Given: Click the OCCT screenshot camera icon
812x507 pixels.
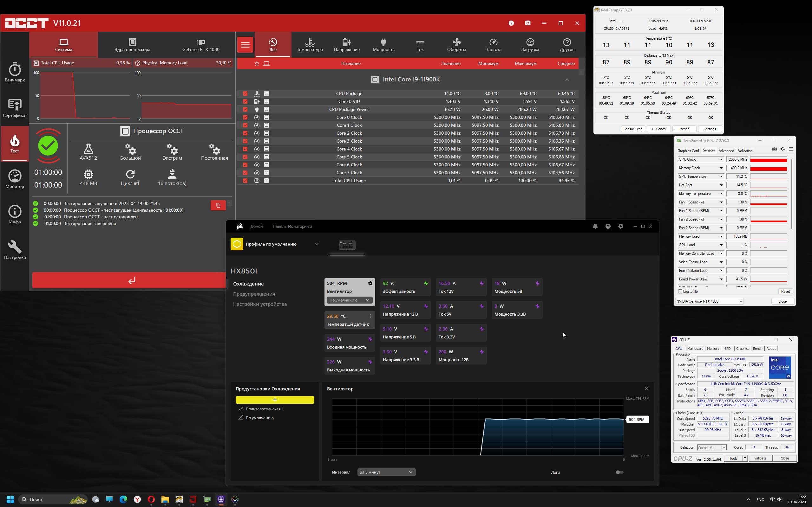Looking at the screenshot, I should click(528, 23).
